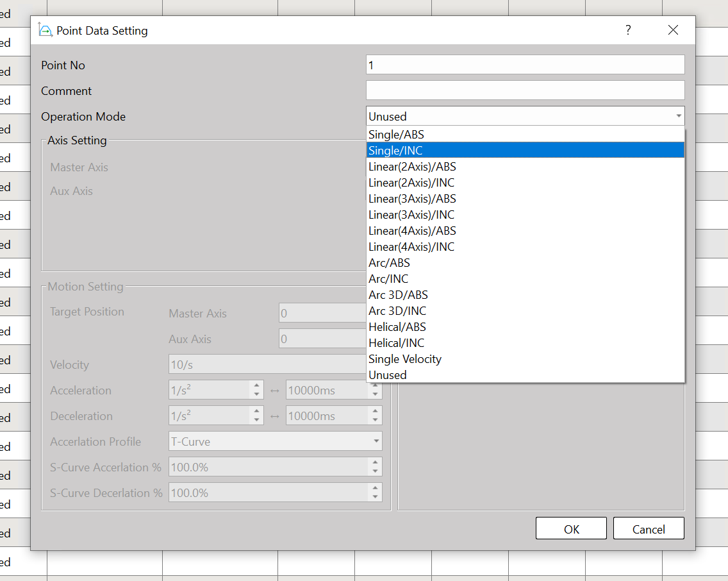Pick Linear(3Axis)/INC mode
The width and height of the screenshot is (728, 581).
click(411, 215)
